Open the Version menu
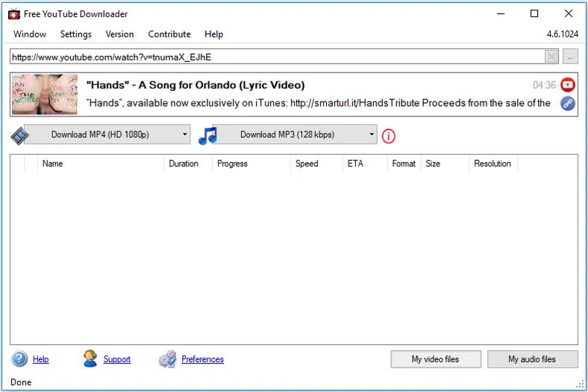 click(x=119, y=34)
